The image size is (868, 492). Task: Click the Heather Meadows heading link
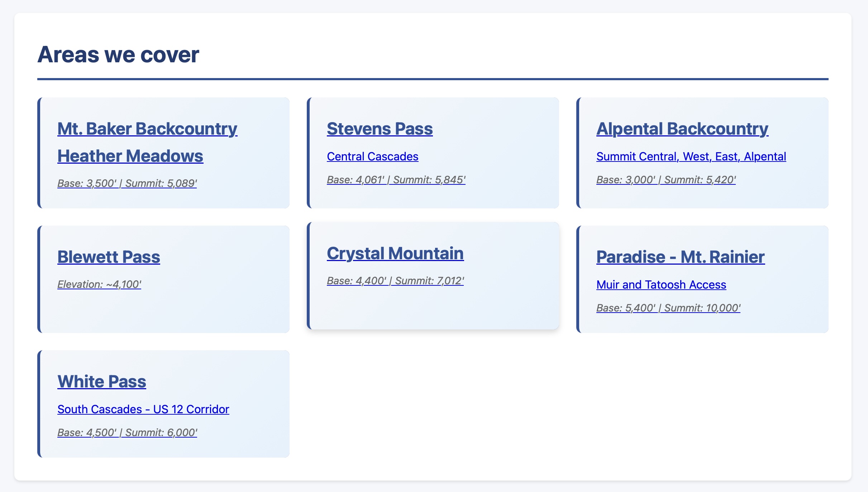[130, 156]
